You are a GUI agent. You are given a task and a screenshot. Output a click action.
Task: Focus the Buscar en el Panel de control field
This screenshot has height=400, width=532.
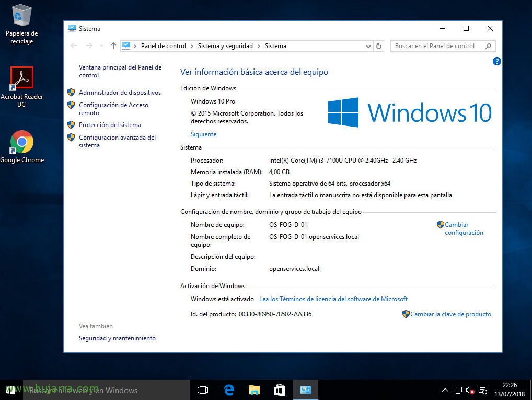tap(443, 46)
